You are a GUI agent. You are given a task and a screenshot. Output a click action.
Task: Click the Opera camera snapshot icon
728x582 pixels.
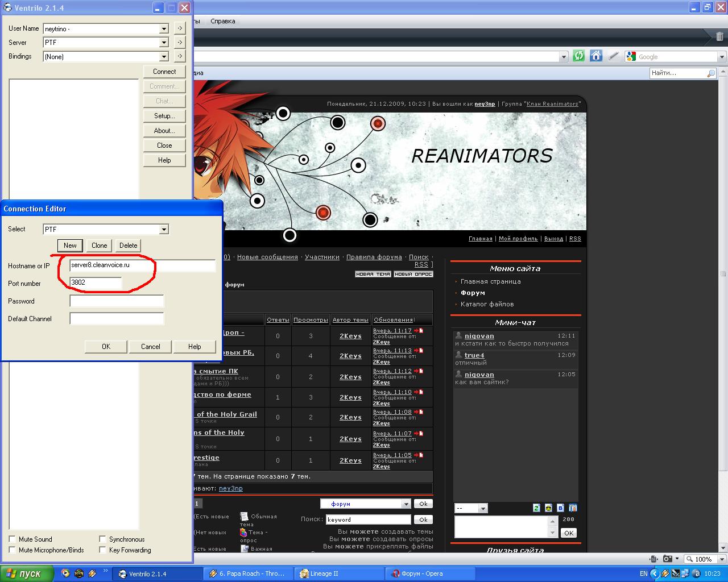(668, 559)
